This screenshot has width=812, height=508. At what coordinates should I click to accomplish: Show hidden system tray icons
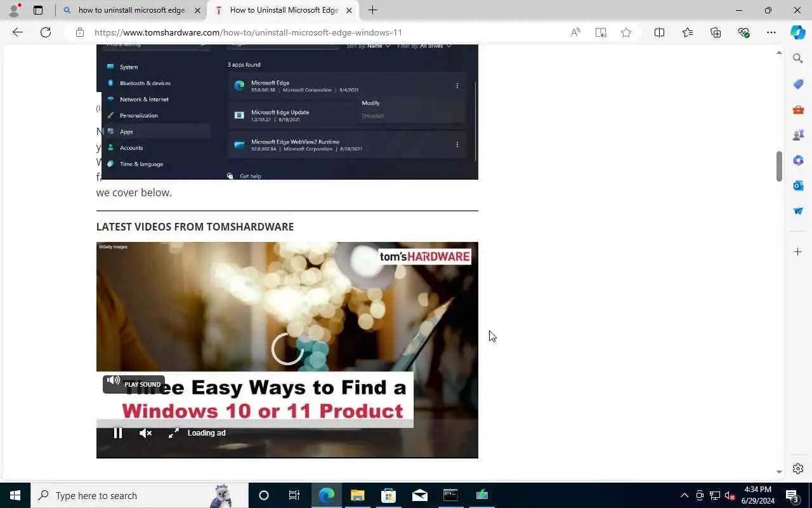point(684,495)
